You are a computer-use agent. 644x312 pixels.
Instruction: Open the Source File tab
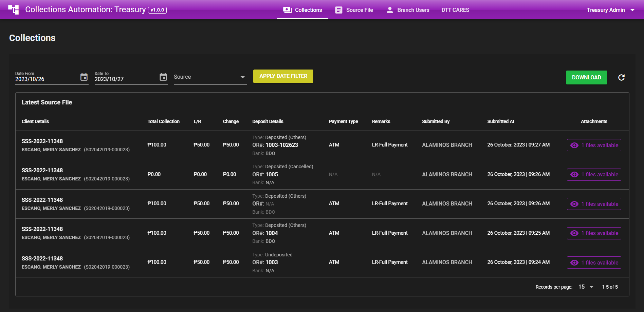[x=354, y=10]
